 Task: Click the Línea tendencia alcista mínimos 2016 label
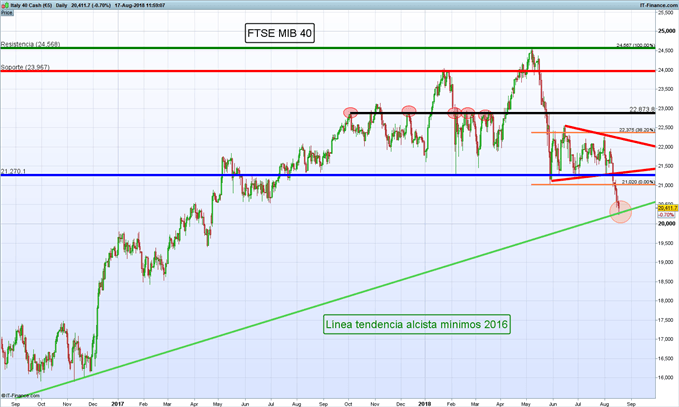click(417, 324)
